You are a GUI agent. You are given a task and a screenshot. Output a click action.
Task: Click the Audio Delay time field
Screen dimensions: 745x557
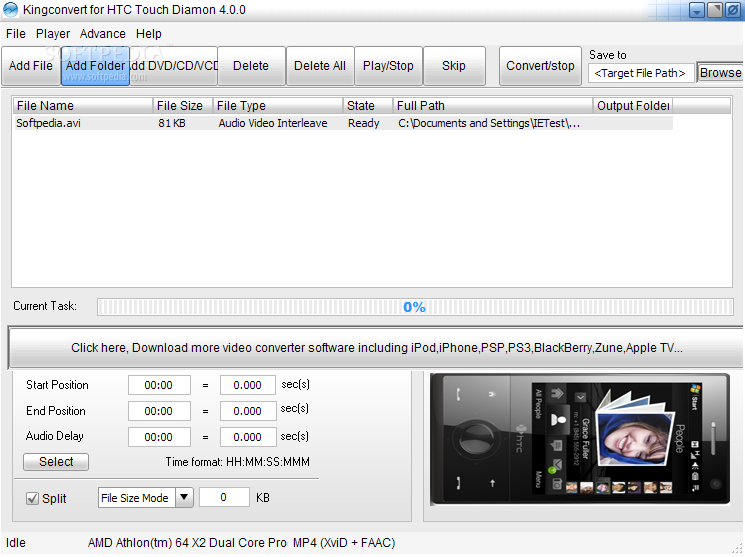[159, 437]
